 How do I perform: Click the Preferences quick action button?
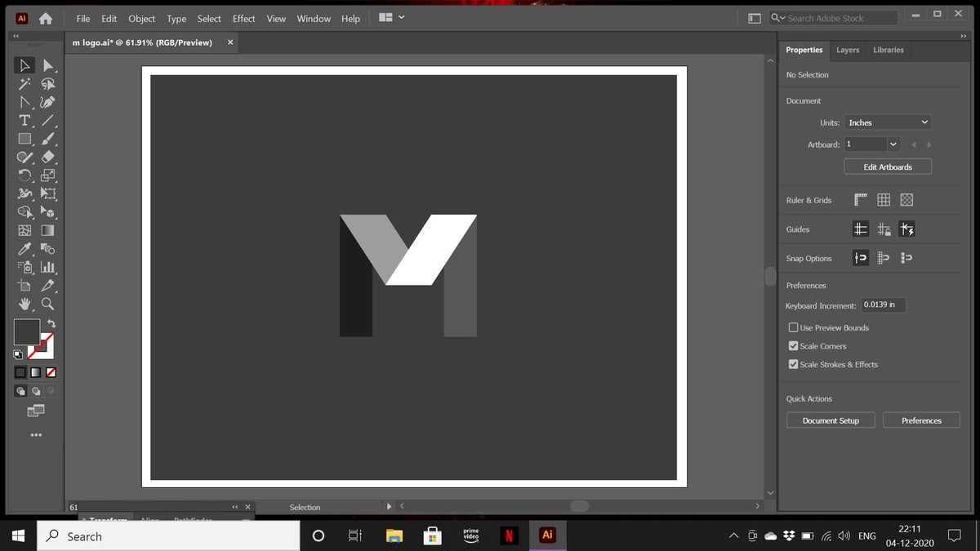[x=921, y=420]
